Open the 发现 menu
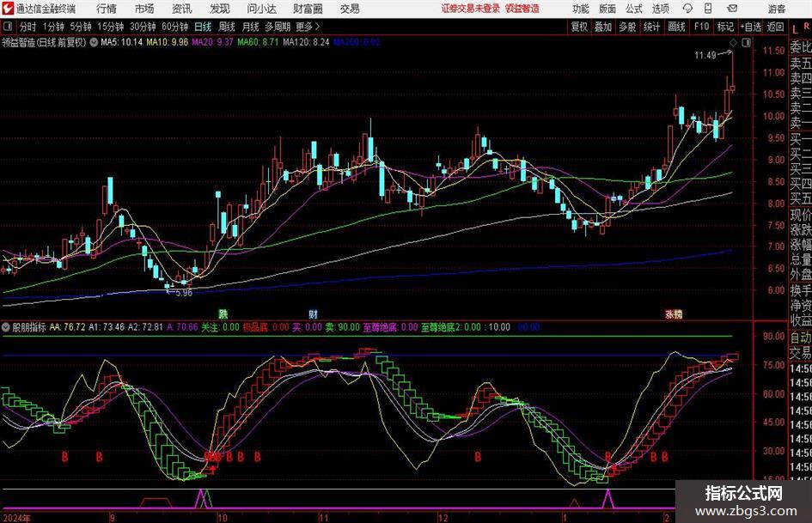Screen dimensions: 812x523 pyautogui.click(x=220, y=9)
